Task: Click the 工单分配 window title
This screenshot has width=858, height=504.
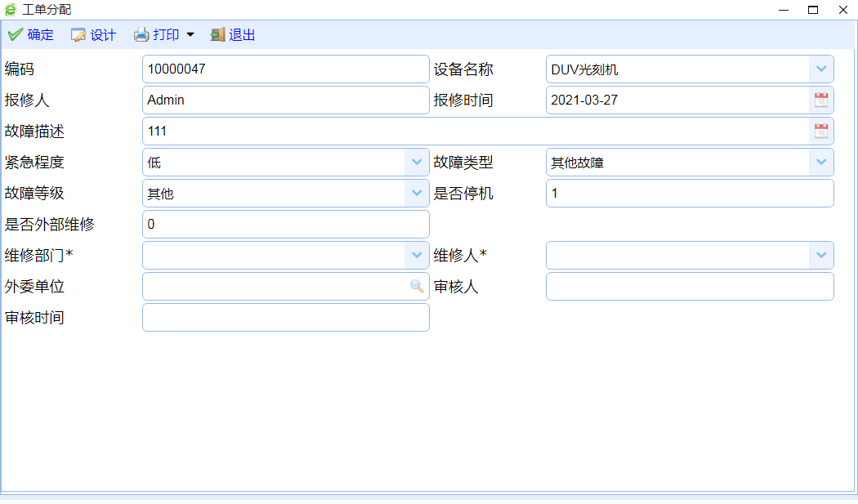Action: click(47, 9)
